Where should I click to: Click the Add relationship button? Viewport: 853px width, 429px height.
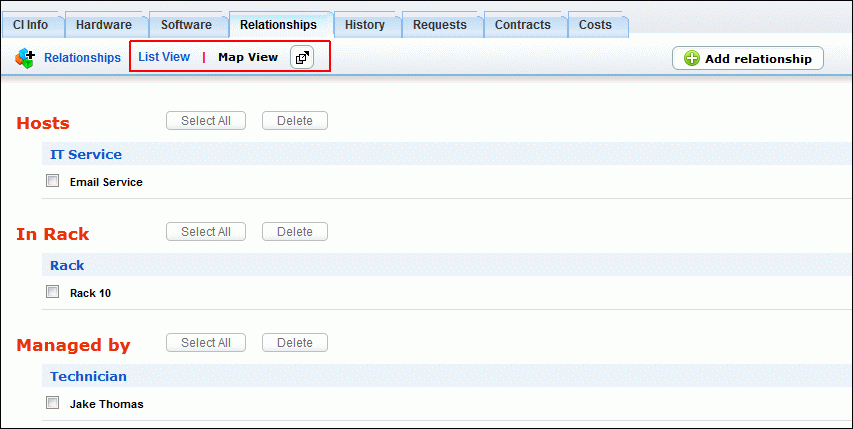[747, 58]
